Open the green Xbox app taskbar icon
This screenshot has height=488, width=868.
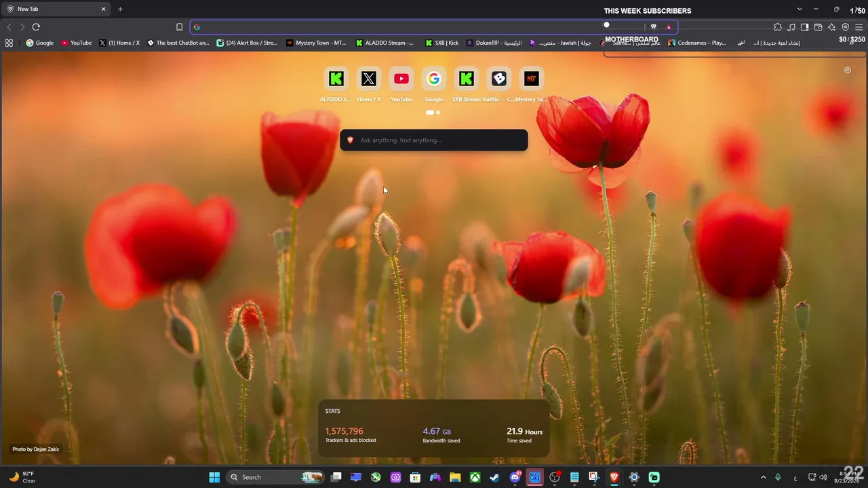click(475, 477)
